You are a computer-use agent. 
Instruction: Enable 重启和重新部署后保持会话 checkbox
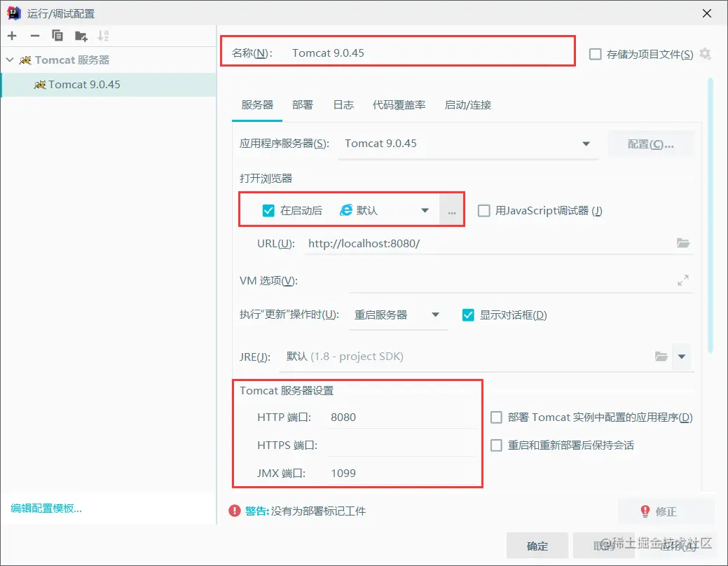pyautogui.click(x=496, y=446)
